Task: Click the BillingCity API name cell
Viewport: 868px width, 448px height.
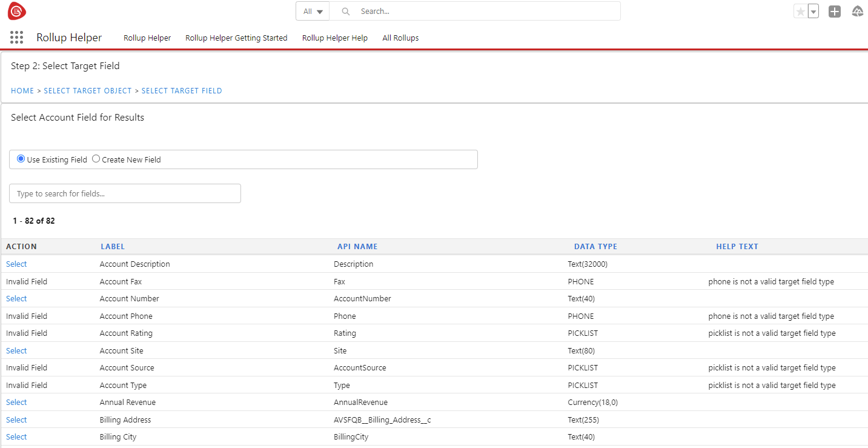Action: [351, 437]
